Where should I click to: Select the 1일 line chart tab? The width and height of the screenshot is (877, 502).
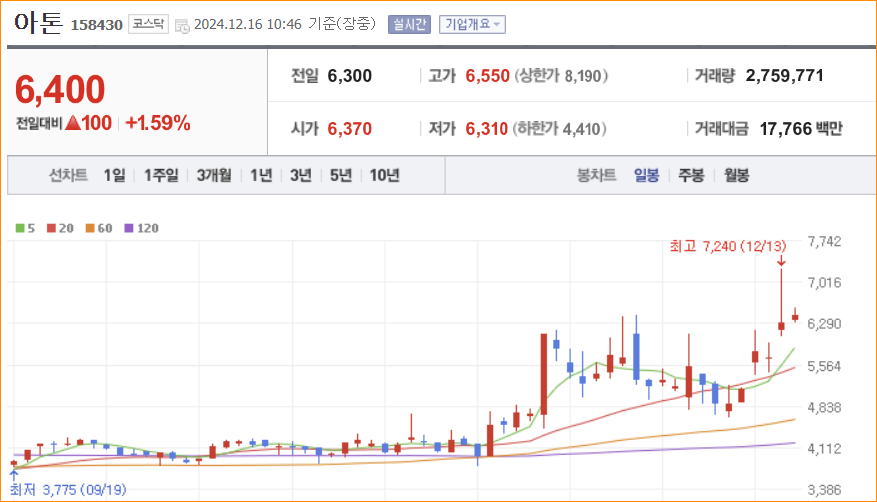click(x=115, y=176)
